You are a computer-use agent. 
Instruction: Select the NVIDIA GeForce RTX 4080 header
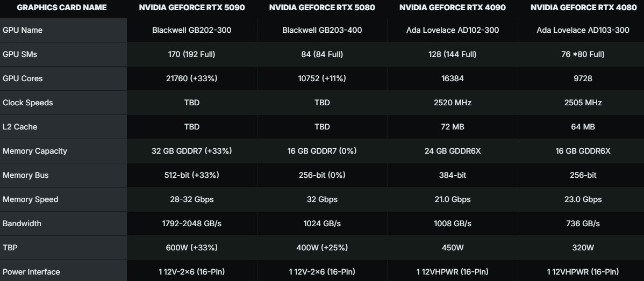point(583,8)
